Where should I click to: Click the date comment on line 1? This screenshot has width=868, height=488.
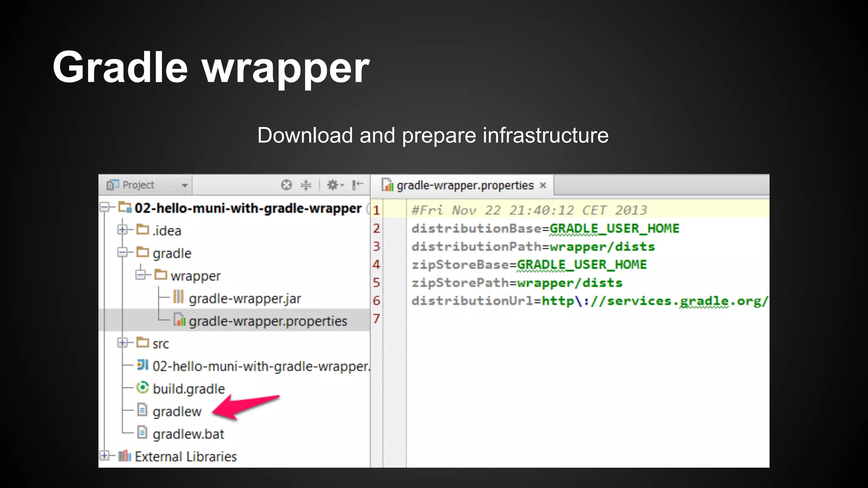tap(529, 210)
